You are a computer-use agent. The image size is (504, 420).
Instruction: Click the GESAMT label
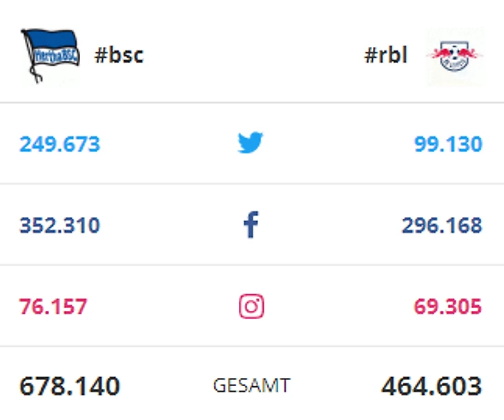point(251,386)
